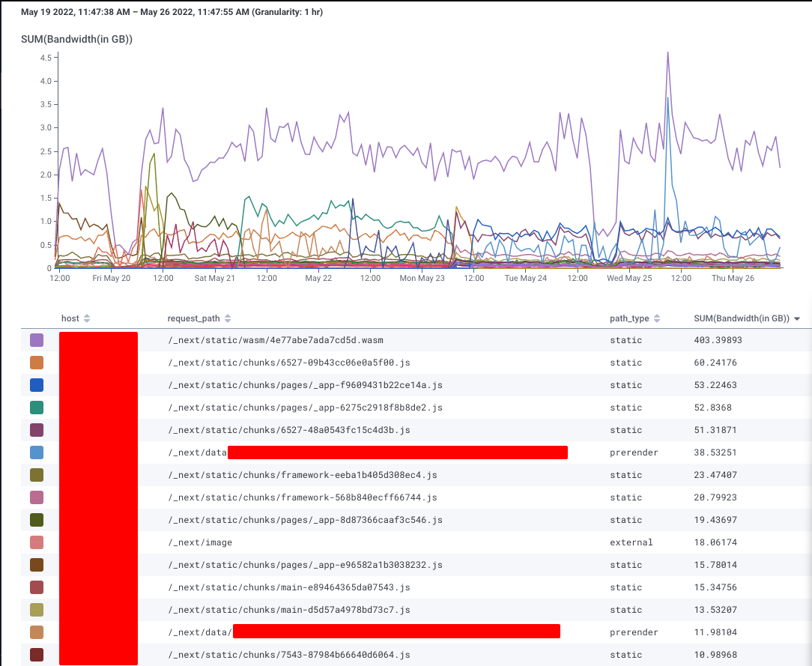The image size is (812, 666).
Task: Click the Wed May 25 axis label
Action: tap(629, 278)
